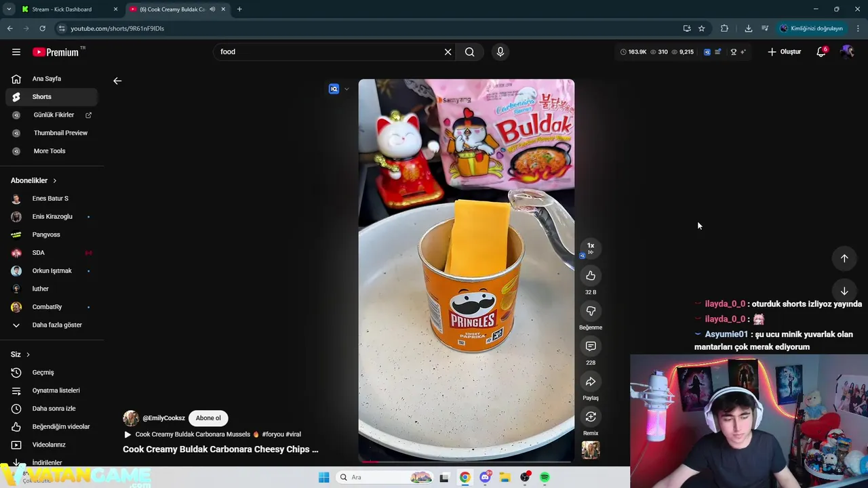Open the vidIQ badge beside the Short
This screenshot has width=868, height=488.
click(334, 89)
